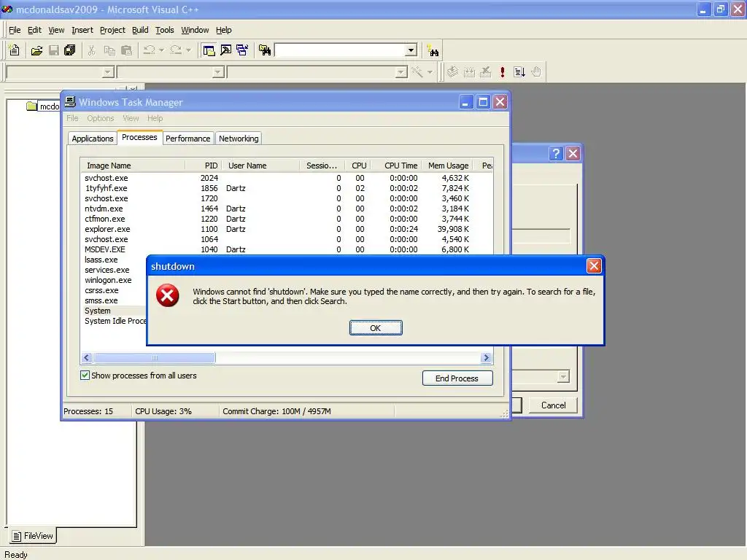747x560 pixels.
Task: Open the Project menu
Action: point(112,30)
